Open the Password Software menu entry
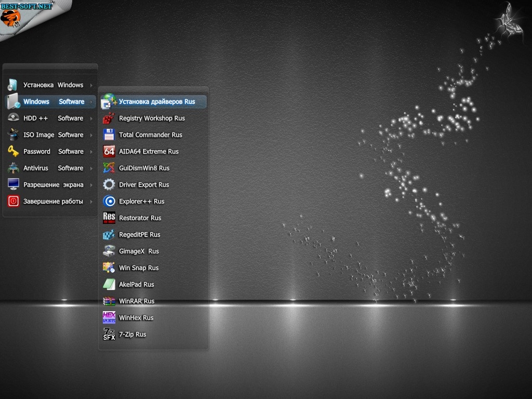 tap(50, 151)
